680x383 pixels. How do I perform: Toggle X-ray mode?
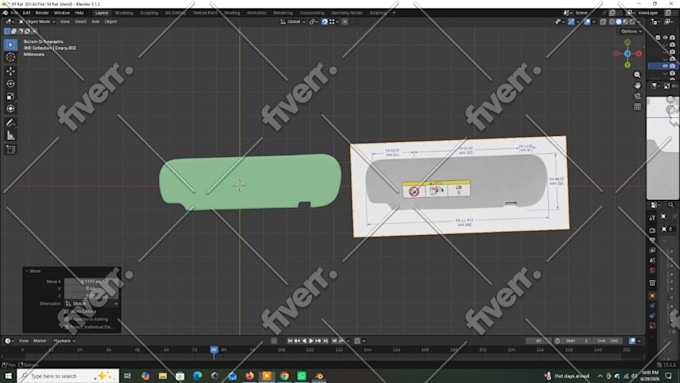(603, 21)
